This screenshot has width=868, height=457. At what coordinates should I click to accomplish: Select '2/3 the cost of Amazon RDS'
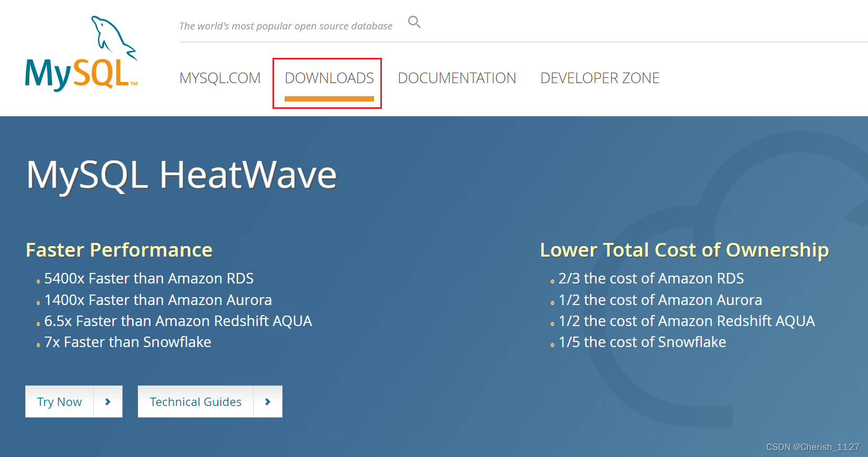click(651, 278)
